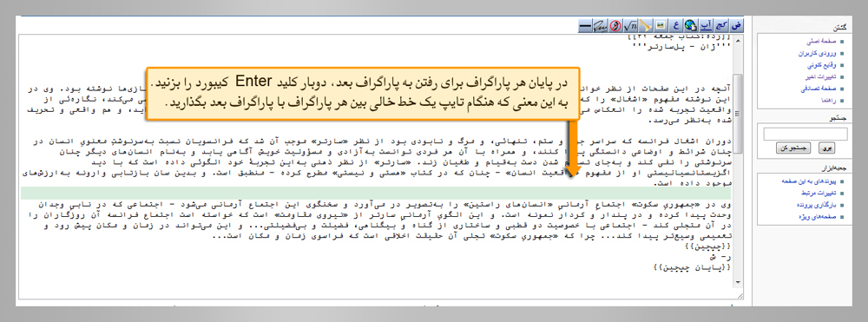Insert embedded image using picture icon

(x=661, y=25)
